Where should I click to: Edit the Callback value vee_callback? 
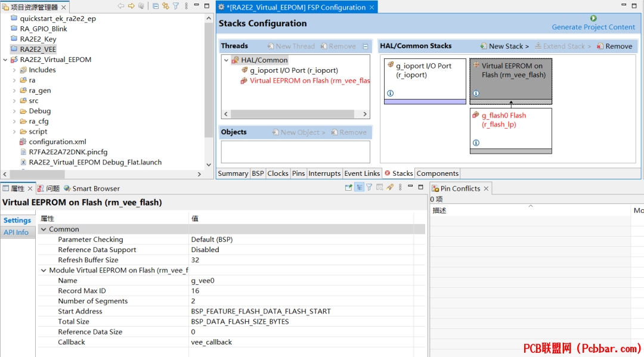pos(212,342)
